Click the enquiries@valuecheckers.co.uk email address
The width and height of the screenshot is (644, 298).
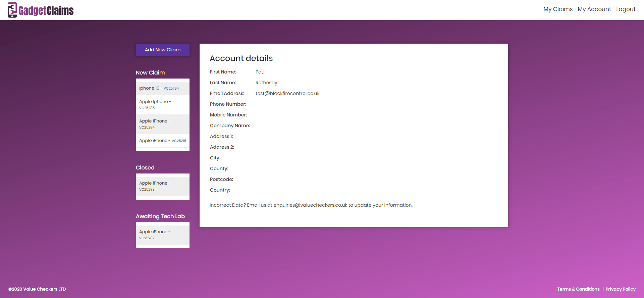(x=310, y=205)
